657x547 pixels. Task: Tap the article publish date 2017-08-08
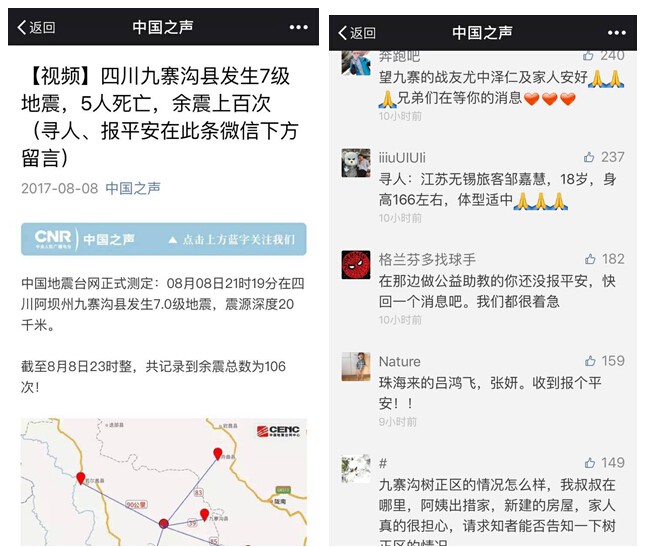59,189
